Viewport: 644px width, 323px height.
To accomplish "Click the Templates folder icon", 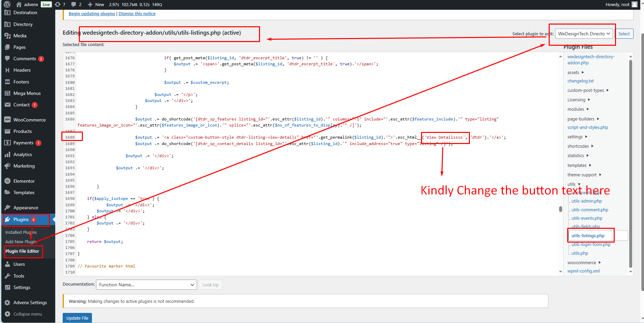I will (7, 192).
